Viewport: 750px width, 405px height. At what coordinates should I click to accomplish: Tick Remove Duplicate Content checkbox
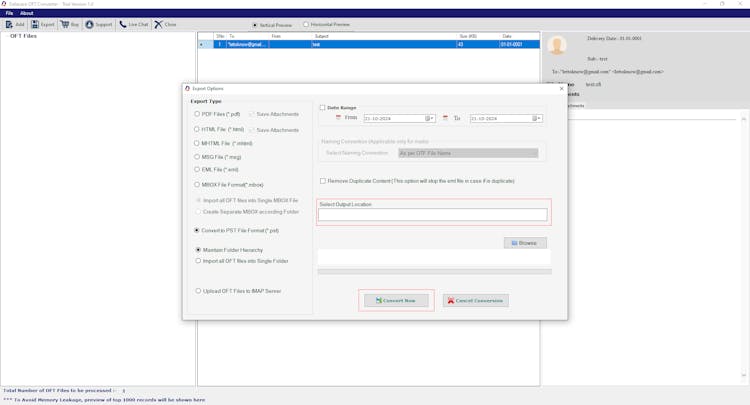(x=323, y=181)
